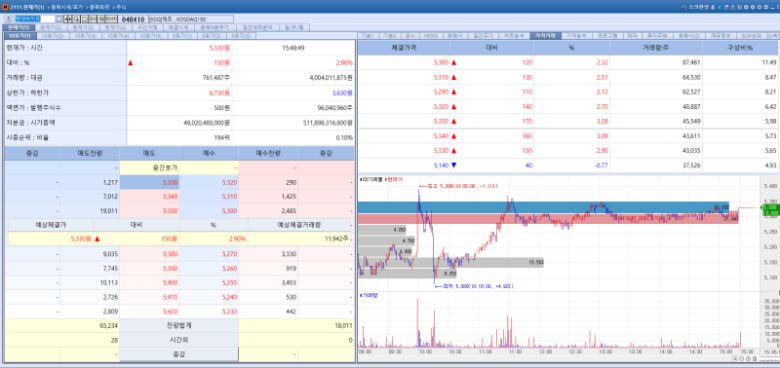The width and height of the screenshot is (780, 368).
Task: Click the 체결가격 column header
Action: click(x=404, y=48)
